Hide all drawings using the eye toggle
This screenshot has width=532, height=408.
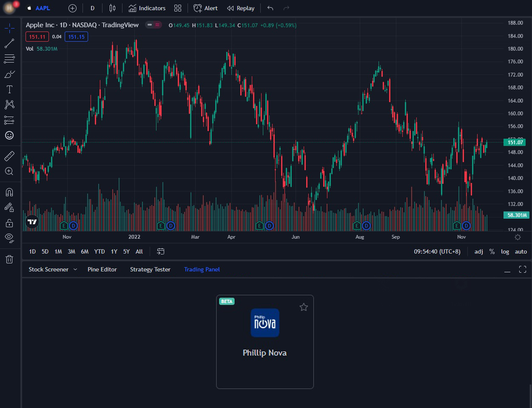[9, 238]
